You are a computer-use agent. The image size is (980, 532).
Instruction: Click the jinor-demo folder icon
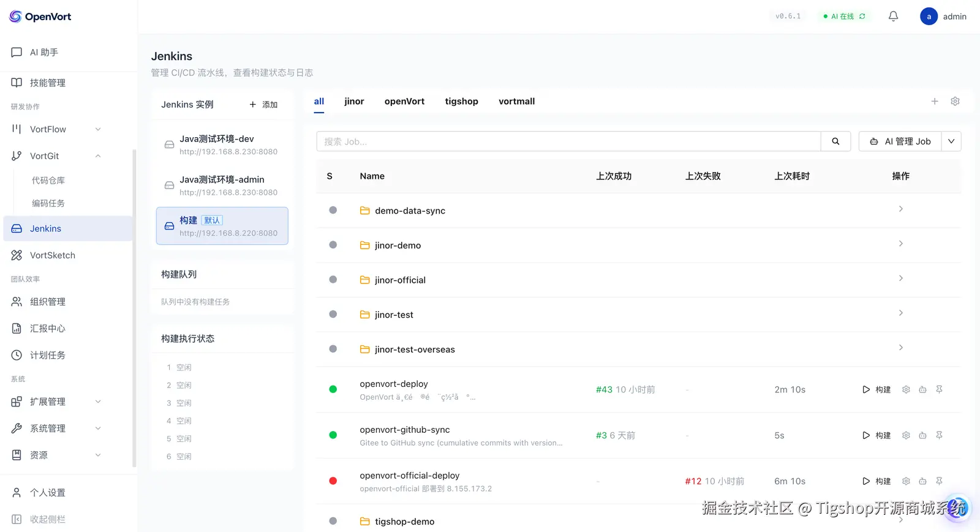pos(364,245)
